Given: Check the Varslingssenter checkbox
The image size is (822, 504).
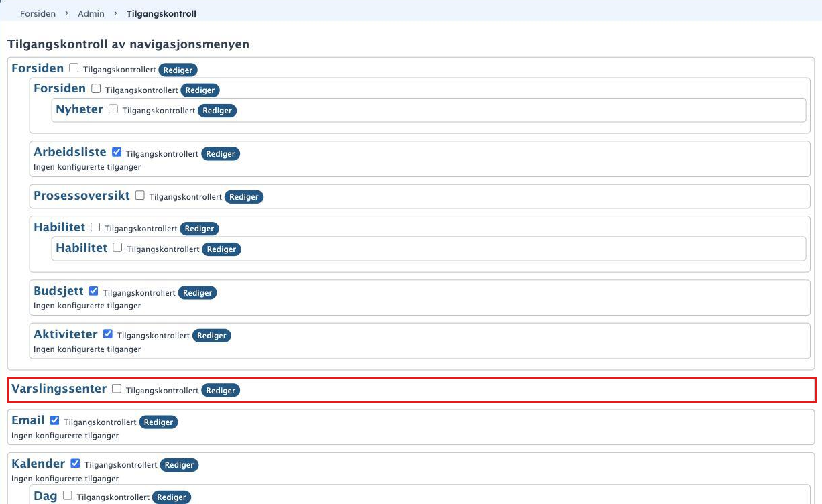Looking at the screenshot, I should (x=117, y=389).
